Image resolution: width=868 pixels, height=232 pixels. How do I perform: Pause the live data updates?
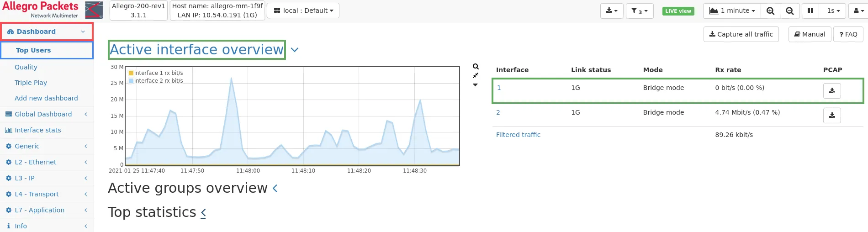coord(810,11)
